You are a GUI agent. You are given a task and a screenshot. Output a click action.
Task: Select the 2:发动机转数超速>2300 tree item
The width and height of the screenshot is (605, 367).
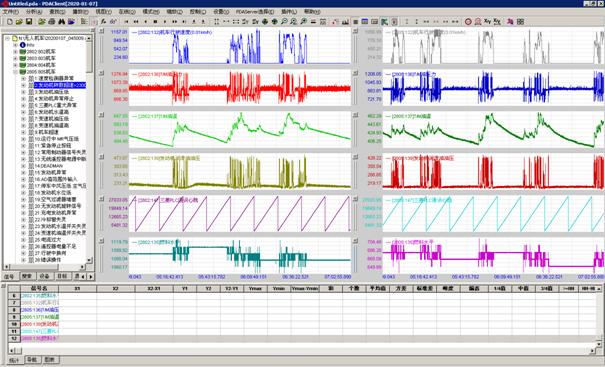[x=60, y=85]
